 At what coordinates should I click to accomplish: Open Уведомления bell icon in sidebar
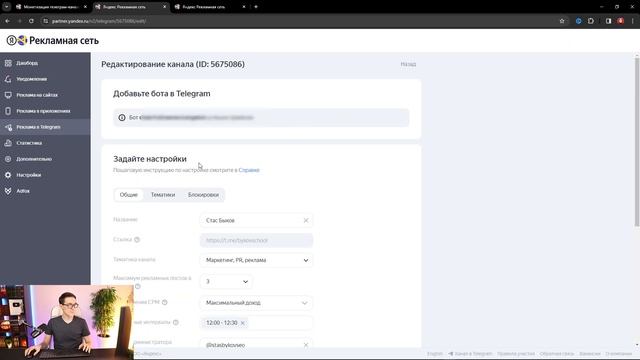point(8,79)
